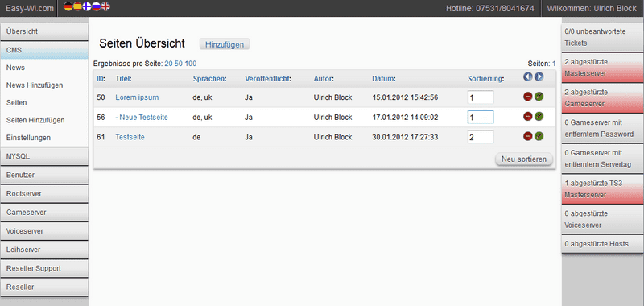Expand the Gameserver menu section

44,213
